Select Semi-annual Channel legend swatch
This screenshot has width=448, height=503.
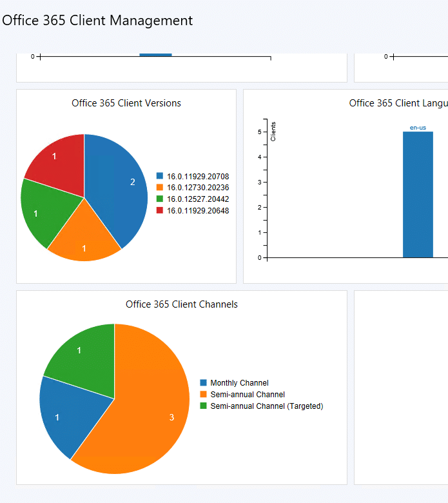[204, 395]
